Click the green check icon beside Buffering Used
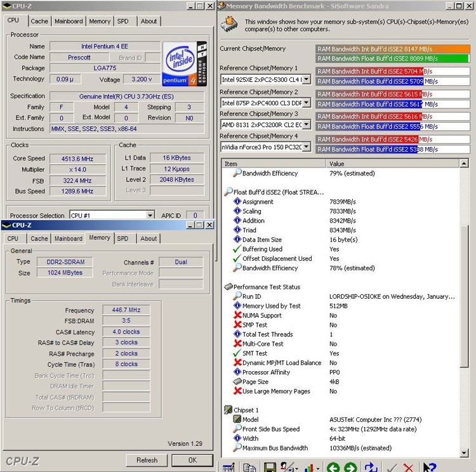 [237, 249]
